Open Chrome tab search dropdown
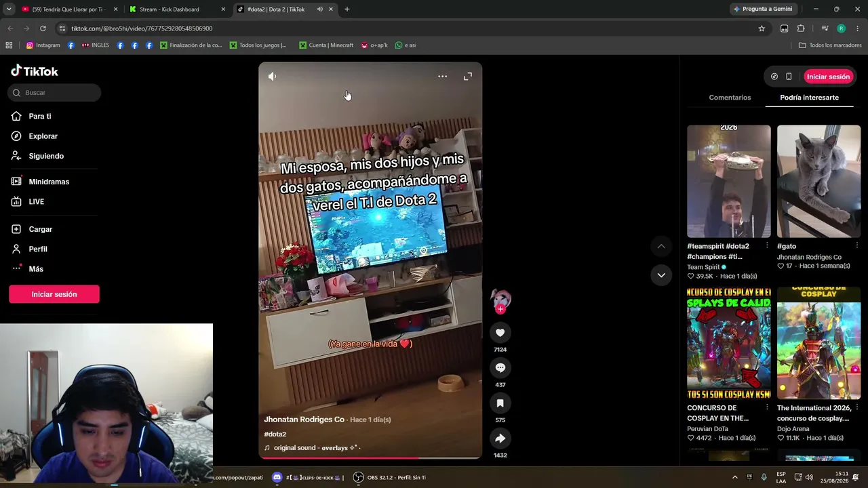 click(x=9, y=9)
